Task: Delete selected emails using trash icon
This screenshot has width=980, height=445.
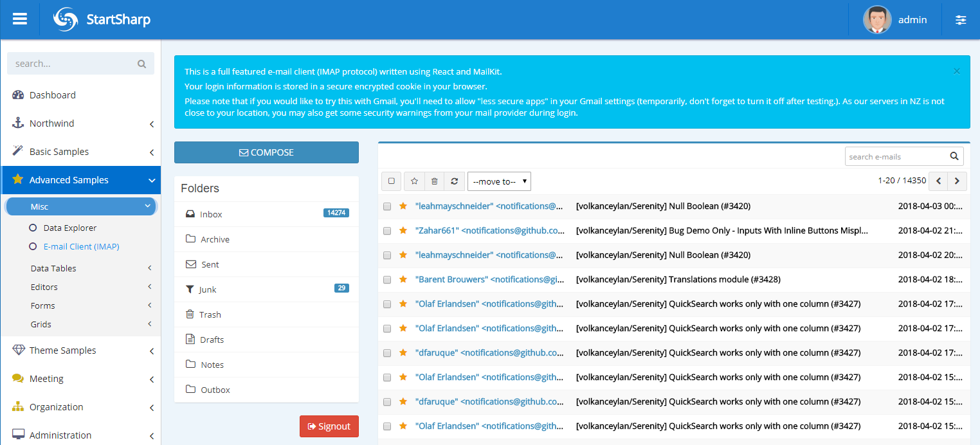Action: pos(434,181)
